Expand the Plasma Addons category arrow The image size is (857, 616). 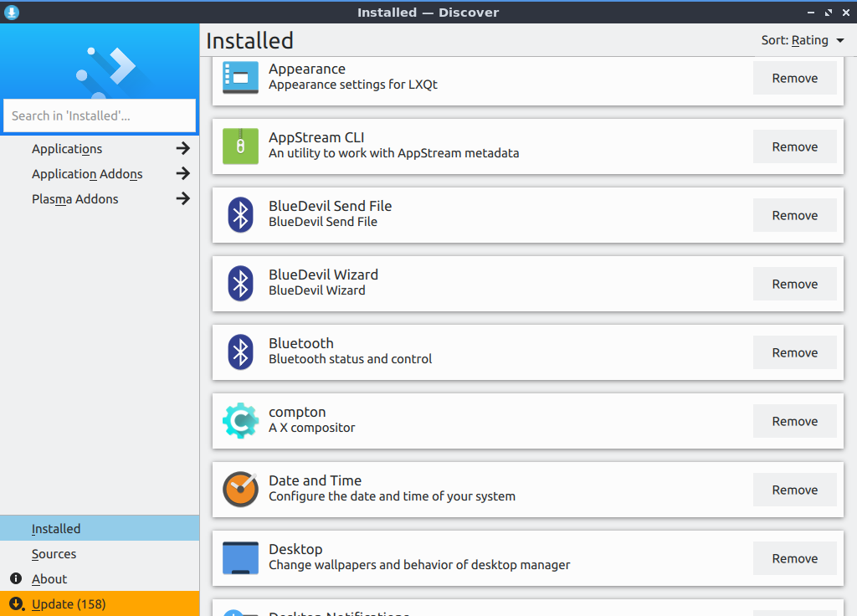pos(182,199)
